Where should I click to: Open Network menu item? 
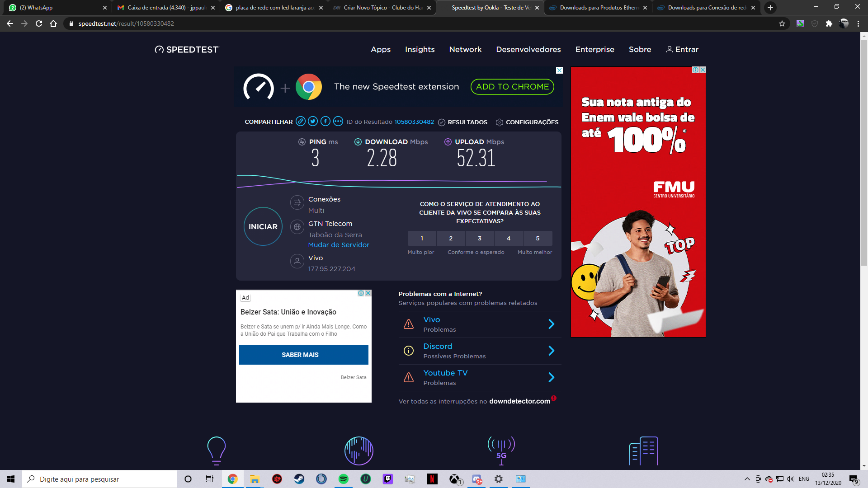coord(465,49)
